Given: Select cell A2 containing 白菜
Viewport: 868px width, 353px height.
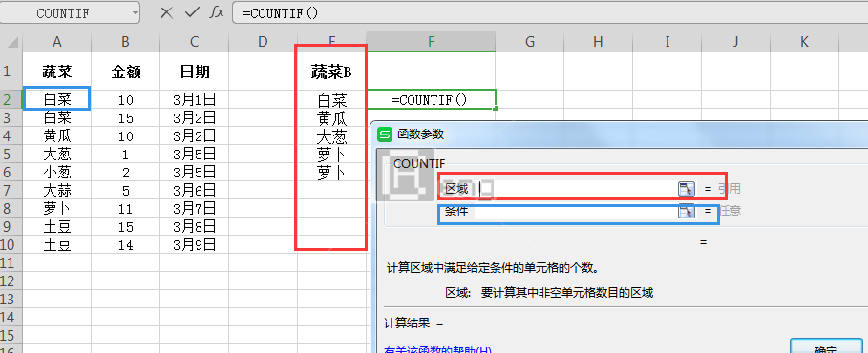Looking at the screenshot, I should click(57, 99).
